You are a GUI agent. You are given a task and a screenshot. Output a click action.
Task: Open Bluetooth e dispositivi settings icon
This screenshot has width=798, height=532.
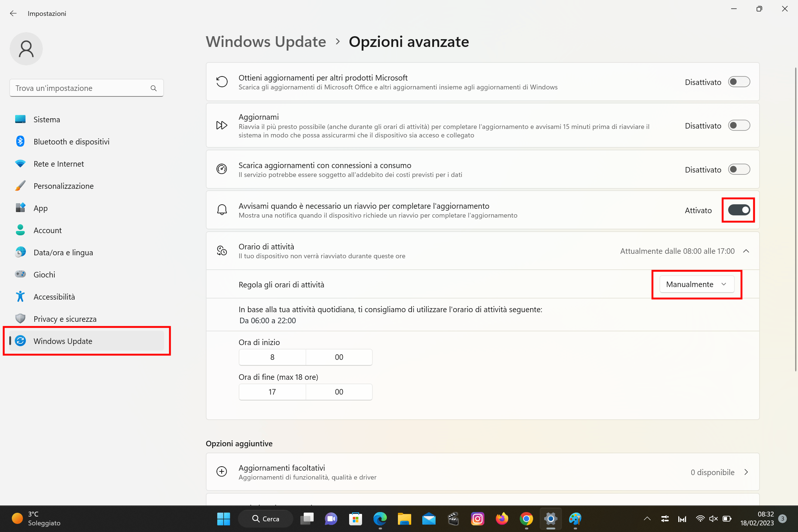20,141
